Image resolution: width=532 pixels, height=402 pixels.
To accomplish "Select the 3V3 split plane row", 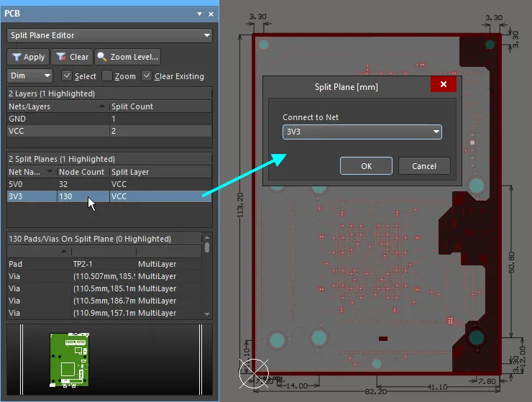I will coord(109,196).
